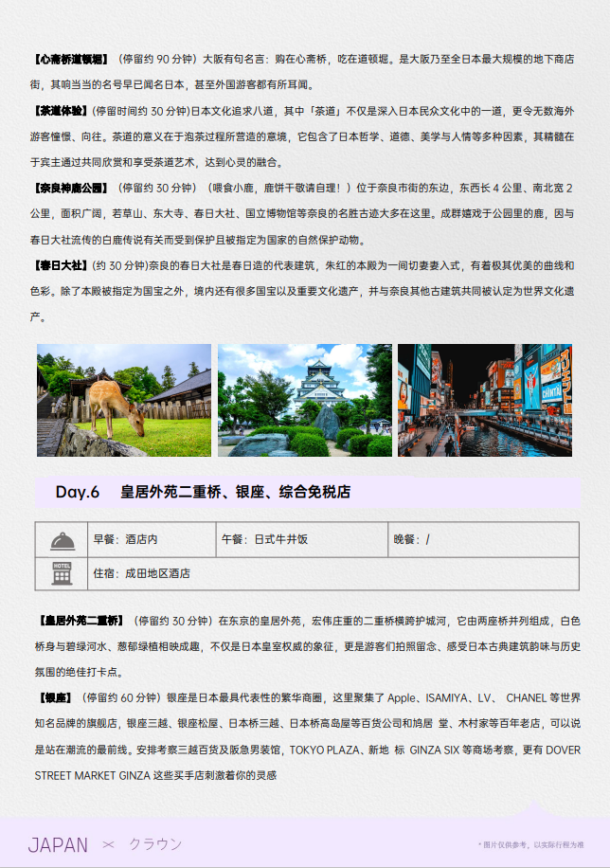Click the meal cloche icon
610x868 pixels.
62,540
